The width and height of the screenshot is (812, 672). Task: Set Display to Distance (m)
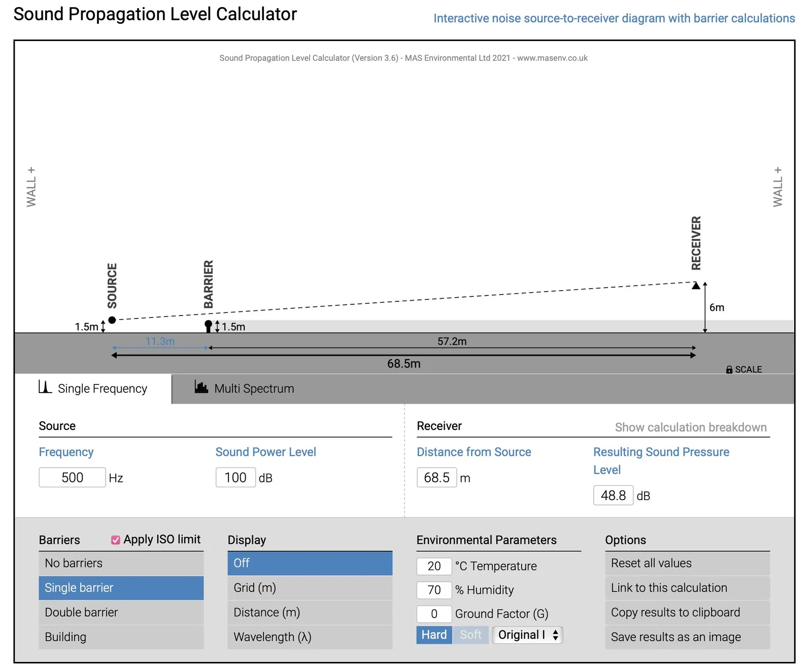click(x=310, y=613)
